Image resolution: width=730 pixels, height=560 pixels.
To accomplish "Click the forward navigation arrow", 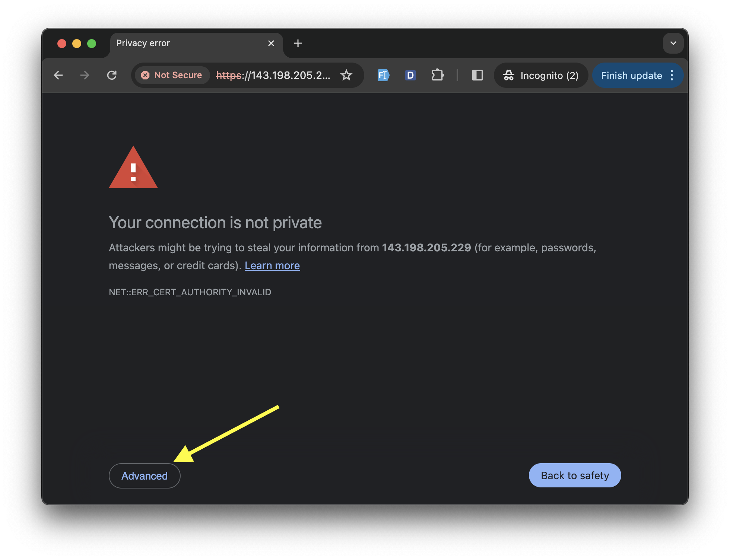I will pyautogui.click(x=85, y=76).
